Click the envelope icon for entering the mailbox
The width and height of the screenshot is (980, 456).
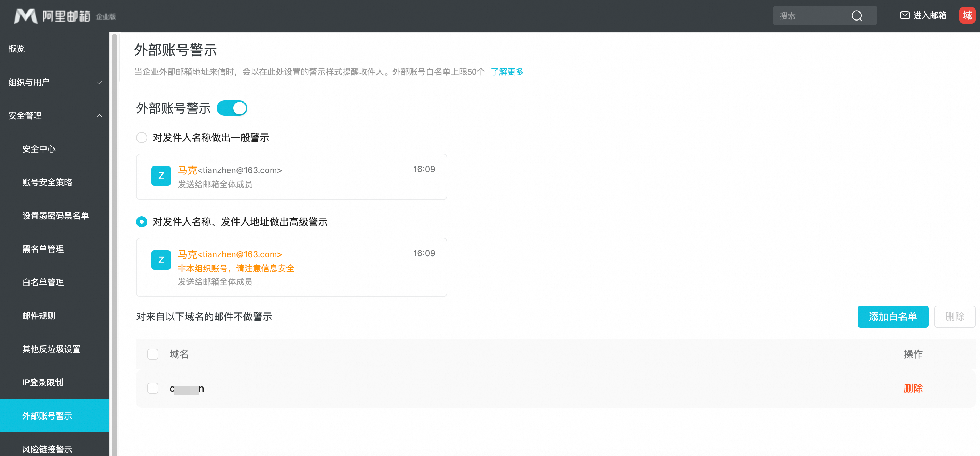pyautogui.click(x=904, y=15)
